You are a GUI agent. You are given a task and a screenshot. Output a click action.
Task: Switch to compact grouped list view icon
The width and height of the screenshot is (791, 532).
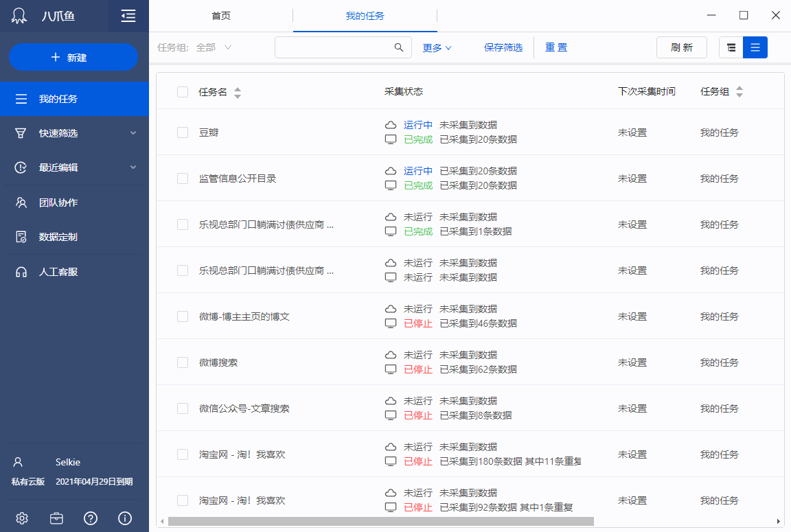[731, 47]
